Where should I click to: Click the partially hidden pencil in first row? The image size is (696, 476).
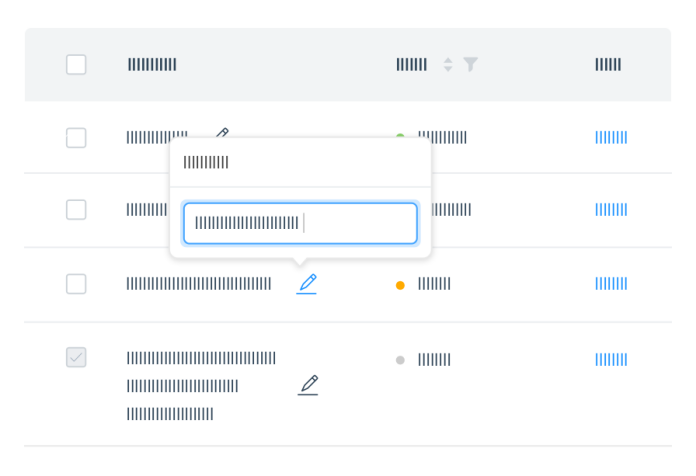point(223,132)
